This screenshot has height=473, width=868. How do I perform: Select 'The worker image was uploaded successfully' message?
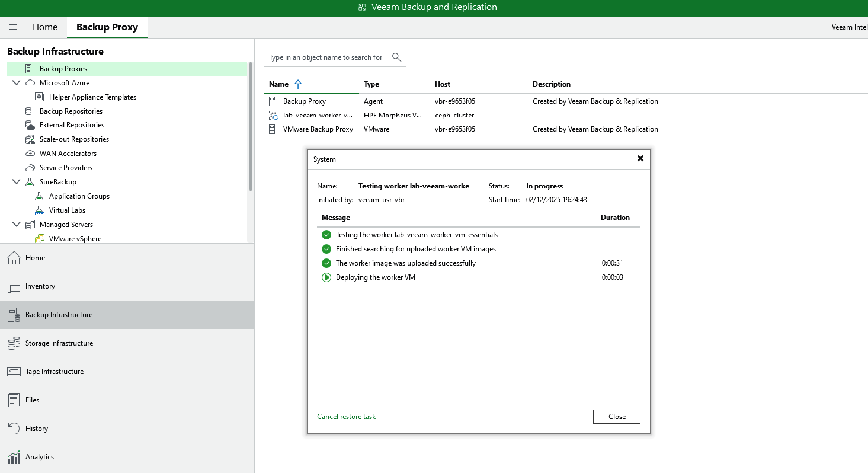pos(406,263)
